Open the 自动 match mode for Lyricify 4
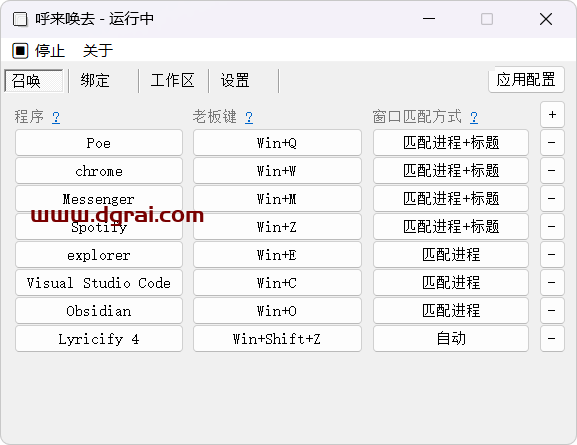Image resolution: width=577 pixels, height=445 pixels. tap(451, 339)
